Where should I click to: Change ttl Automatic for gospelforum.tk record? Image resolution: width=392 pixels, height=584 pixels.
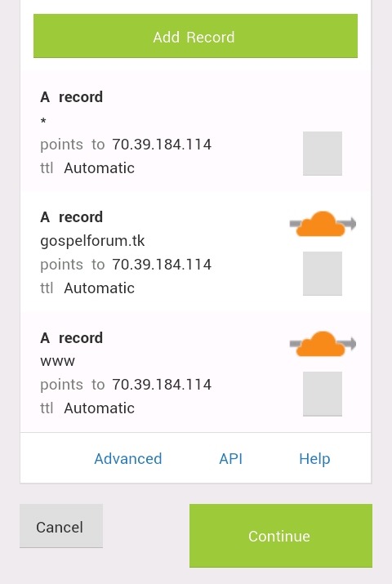click(99, 288)
